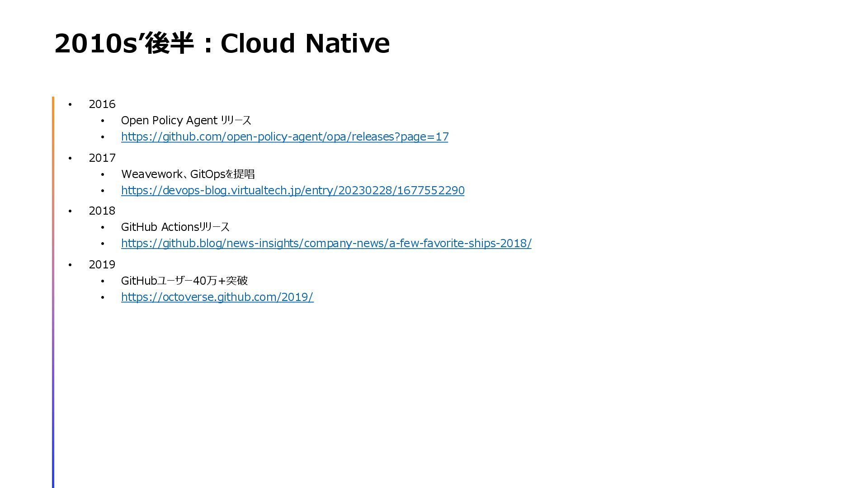868x488 pixels.
Task: Select the 'Open Policy Agent リリース' text line
Action: (x=186, y=121)
